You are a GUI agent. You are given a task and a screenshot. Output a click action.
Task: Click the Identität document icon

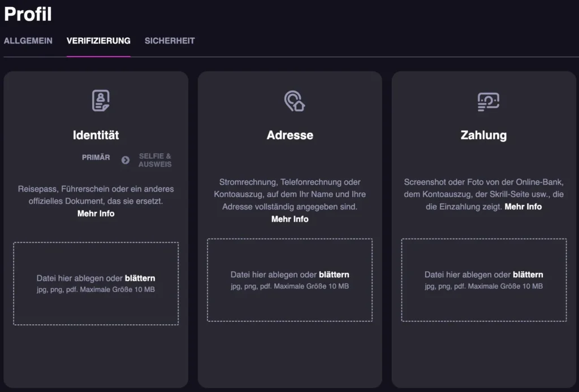[x=101, y=101]
